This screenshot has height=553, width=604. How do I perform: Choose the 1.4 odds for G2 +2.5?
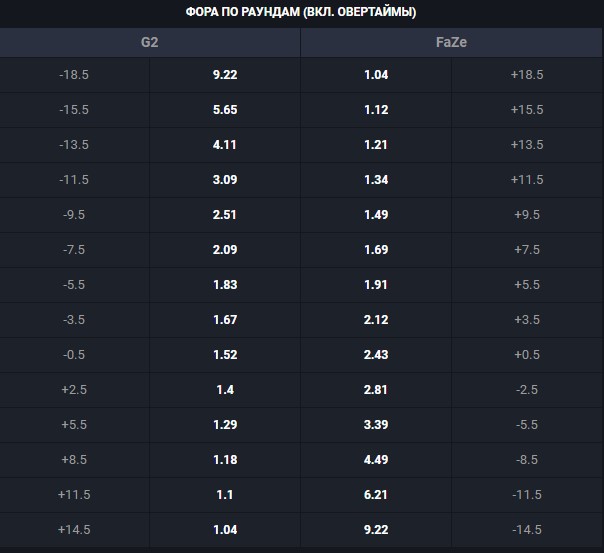tap(225, 390)
